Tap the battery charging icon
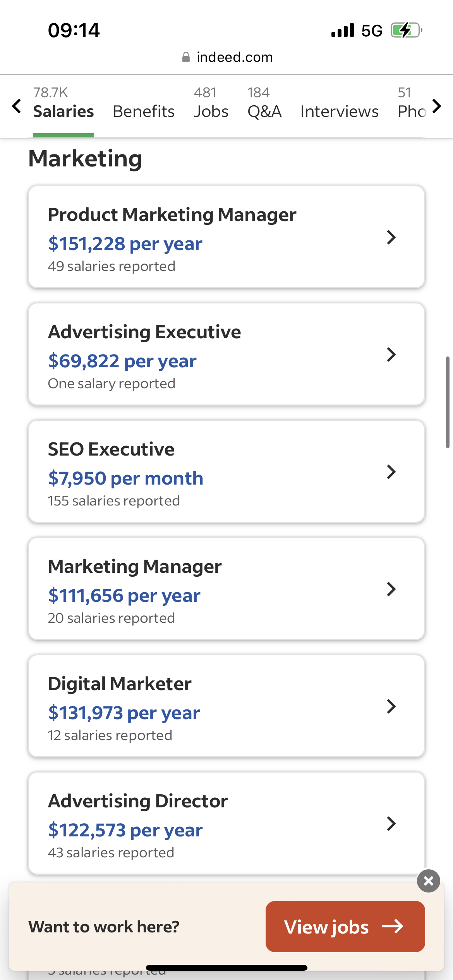The image size is (453, 980). point(406,30)
